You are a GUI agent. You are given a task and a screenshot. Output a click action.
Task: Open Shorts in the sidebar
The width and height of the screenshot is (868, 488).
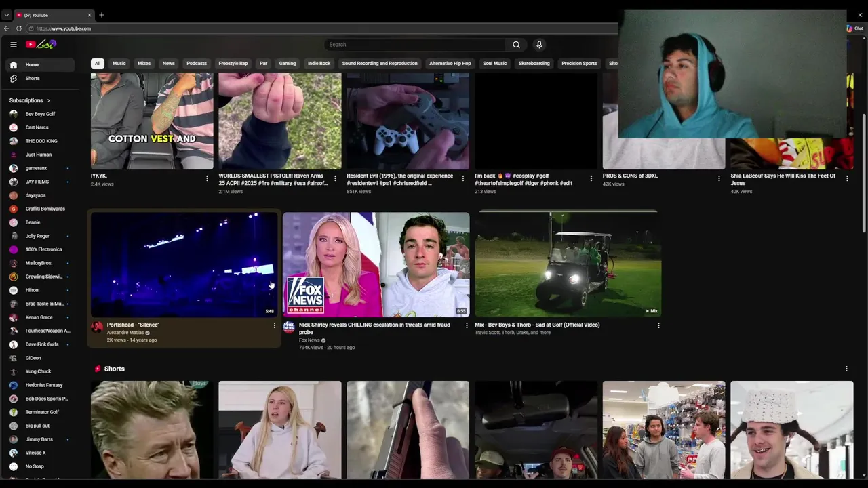point(40,78)
